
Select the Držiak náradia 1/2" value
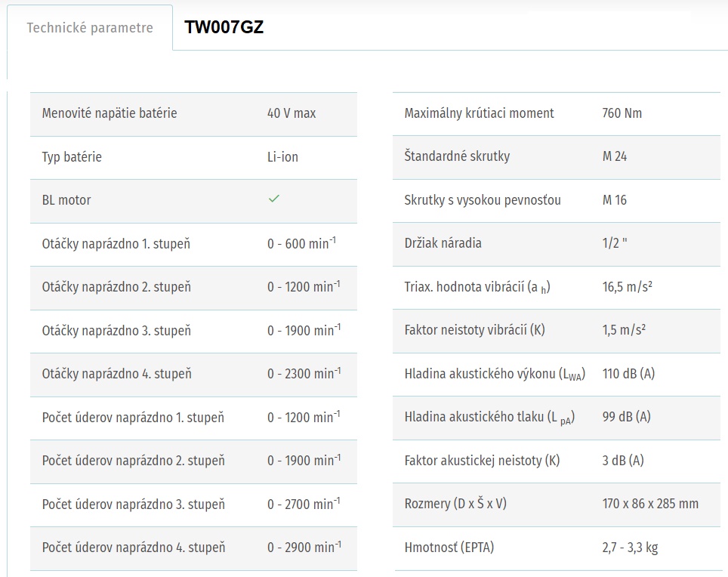pyautogui.click(x=614, y=242)
